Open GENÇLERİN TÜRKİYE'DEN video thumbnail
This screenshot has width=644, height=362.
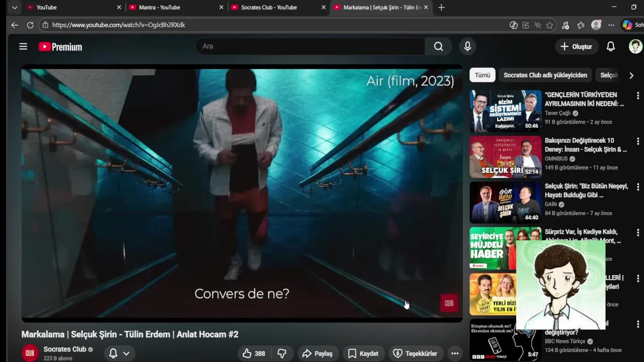(506, 111)
